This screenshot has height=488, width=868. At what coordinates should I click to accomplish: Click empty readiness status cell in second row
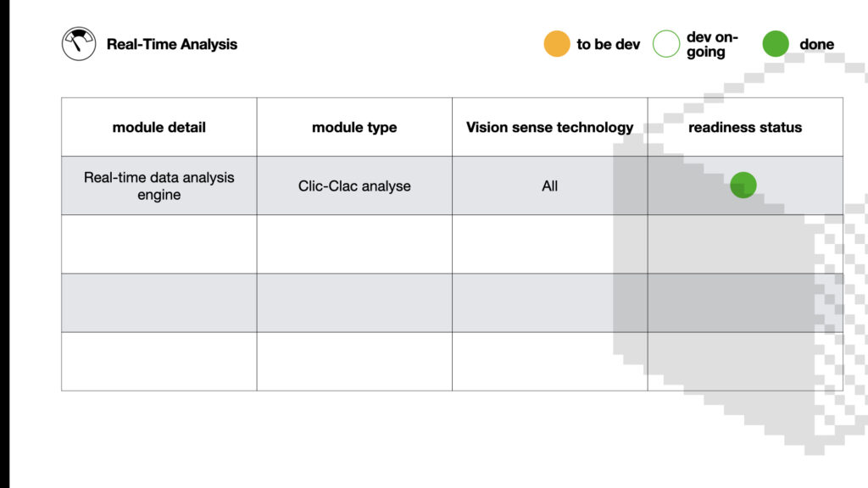click(x=745, y=244)
